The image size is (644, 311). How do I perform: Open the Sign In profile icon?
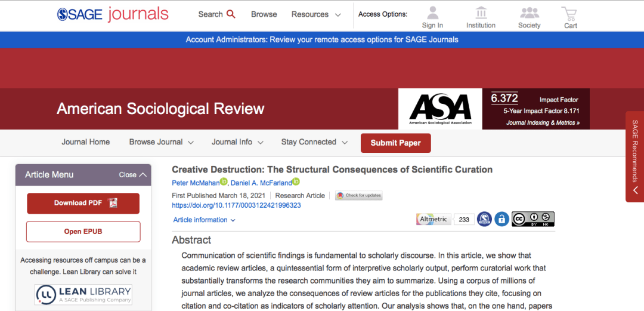(x=432, y=13)
